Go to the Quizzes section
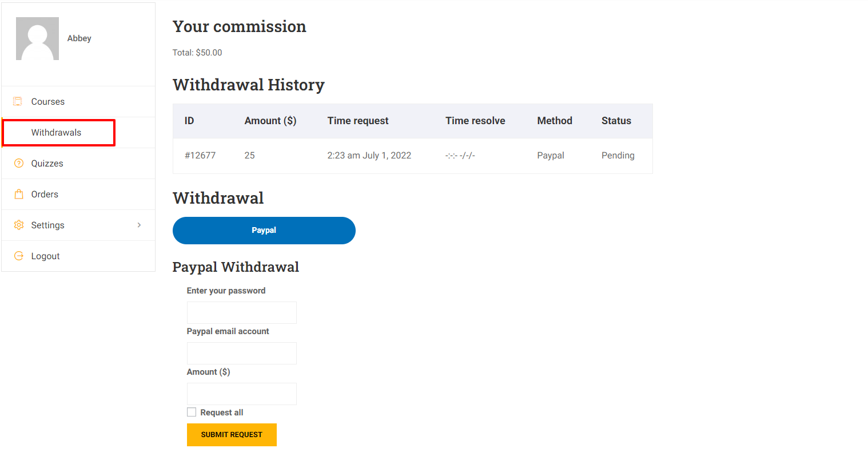This screenshot has height=456, width=868. tap(78, 163)
